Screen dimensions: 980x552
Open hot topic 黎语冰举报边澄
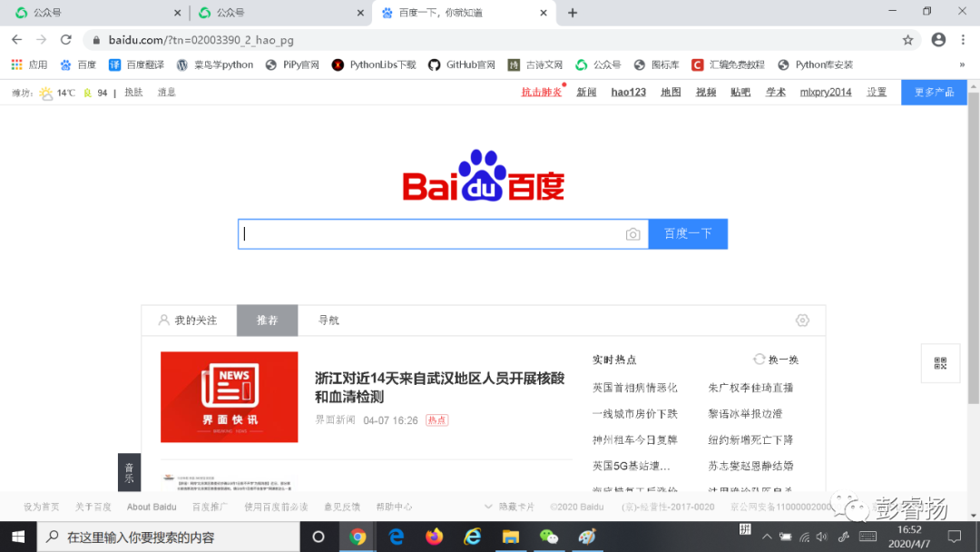click(x=745, y=414)
